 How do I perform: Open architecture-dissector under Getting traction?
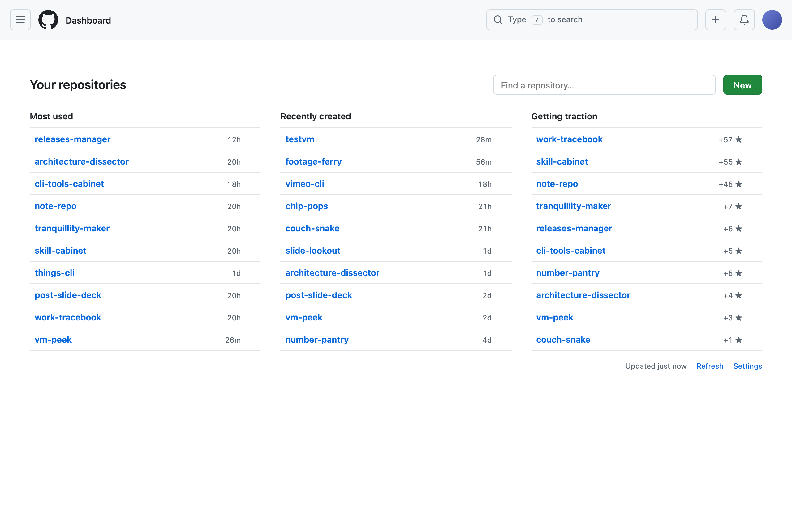point(583,295)
